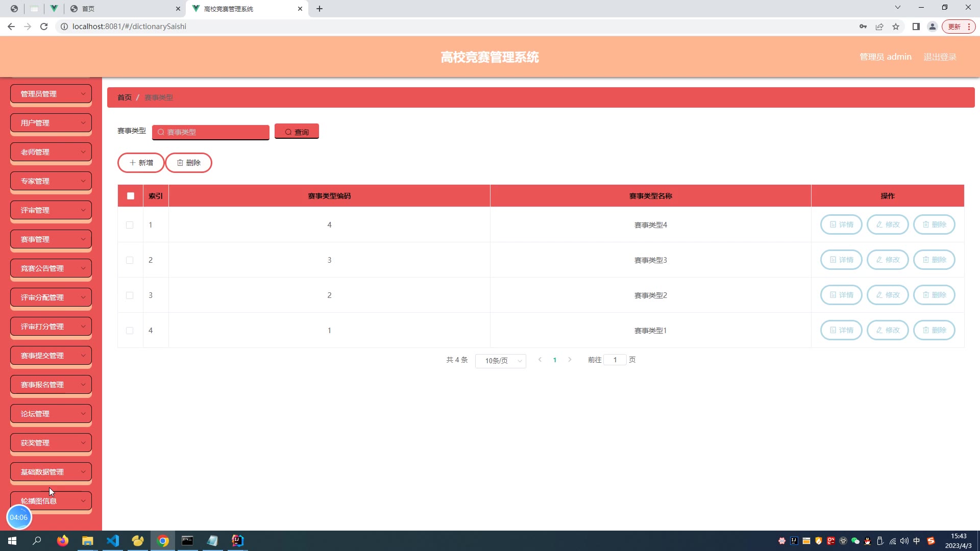Go to 首页 via the breadcrumb
The image size is (980, 551).
point(125,97)
